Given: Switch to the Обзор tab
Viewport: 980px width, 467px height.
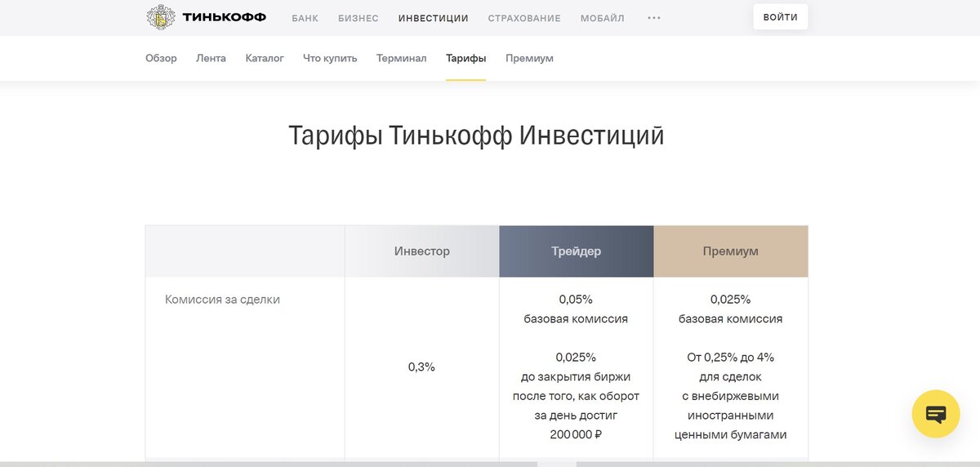Looking at the screenshot, I should 161,58.
